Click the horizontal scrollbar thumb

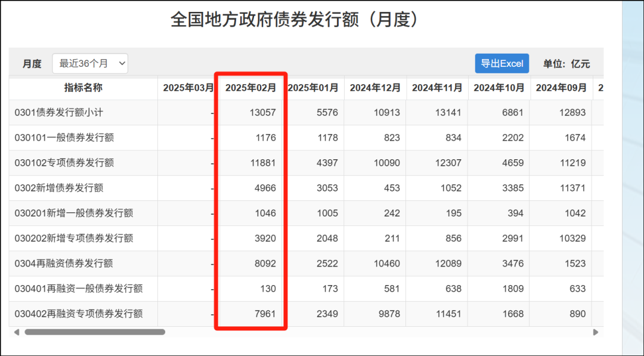[94, 332]
